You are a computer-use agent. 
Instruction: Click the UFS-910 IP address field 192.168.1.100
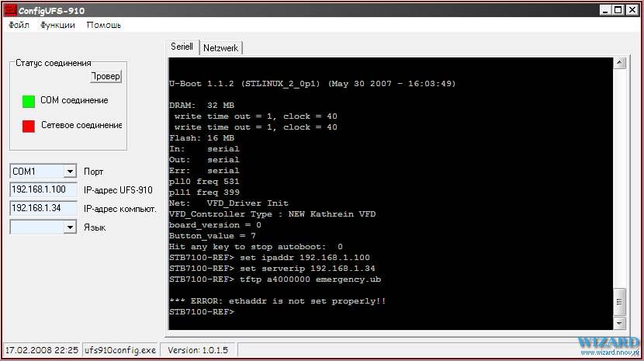point(43,189)
